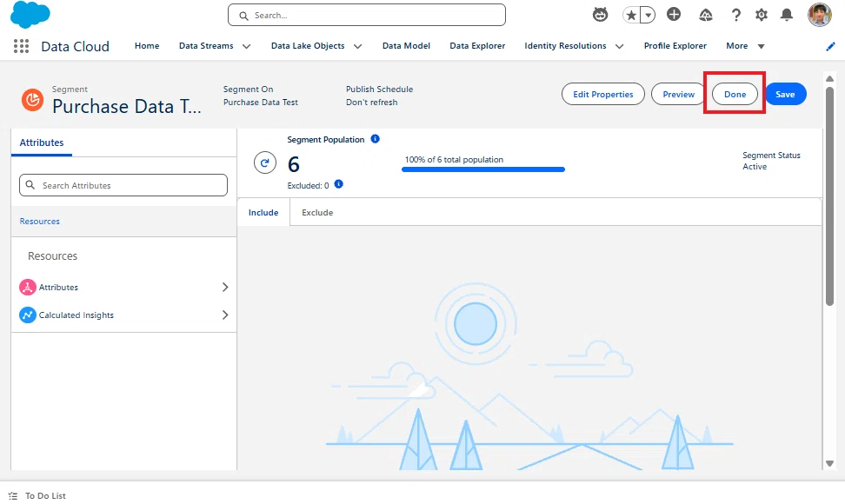Open the favorites list dropdown arrow

click(x=649, y=15)
